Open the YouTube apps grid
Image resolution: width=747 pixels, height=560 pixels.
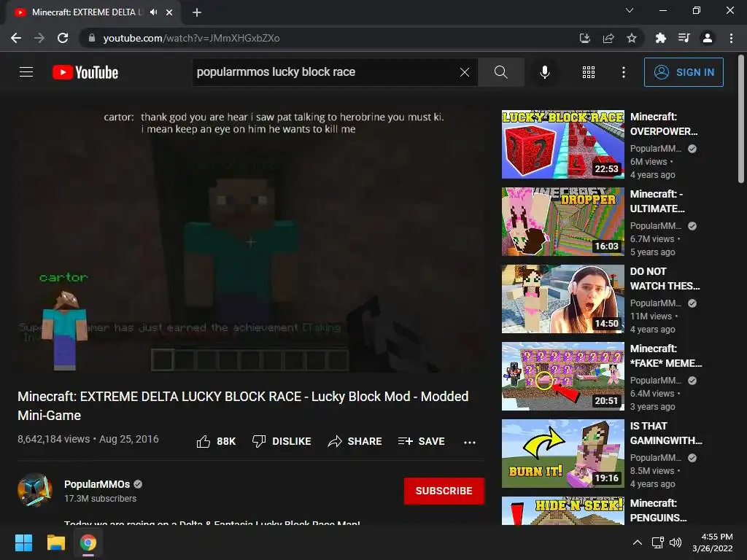pyautogui.click(x=589, y=72)
